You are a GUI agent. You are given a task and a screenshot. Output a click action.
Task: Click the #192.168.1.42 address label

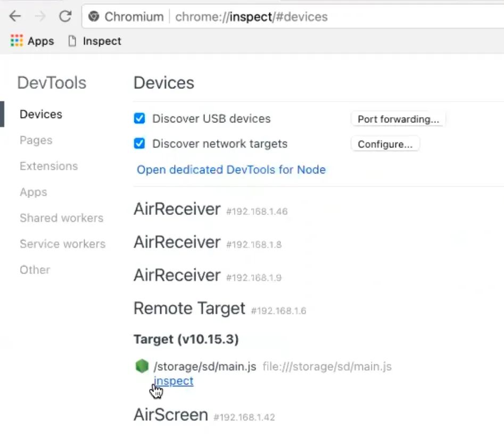click(x=244, y=417)
